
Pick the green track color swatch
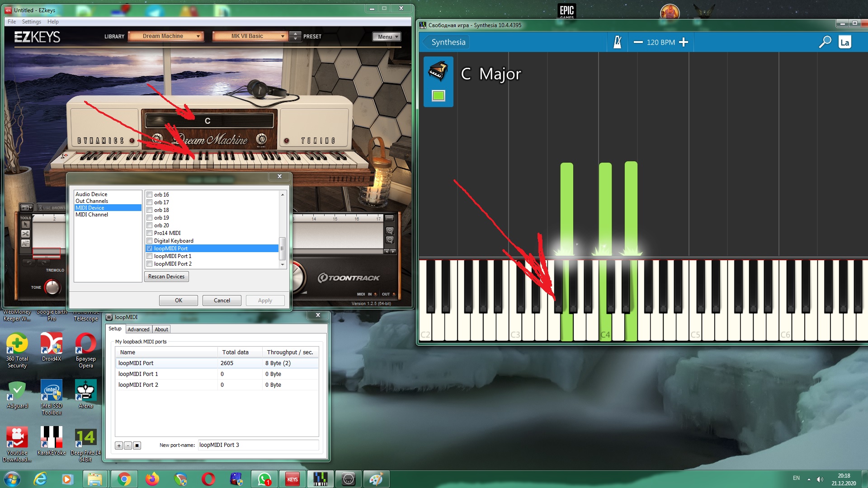point(439,95)
